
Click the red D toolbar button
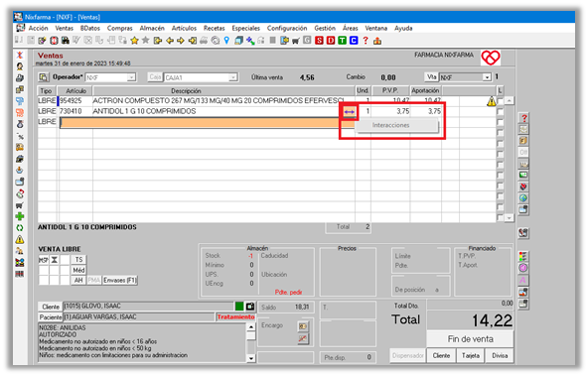click(x=331, y=41)
